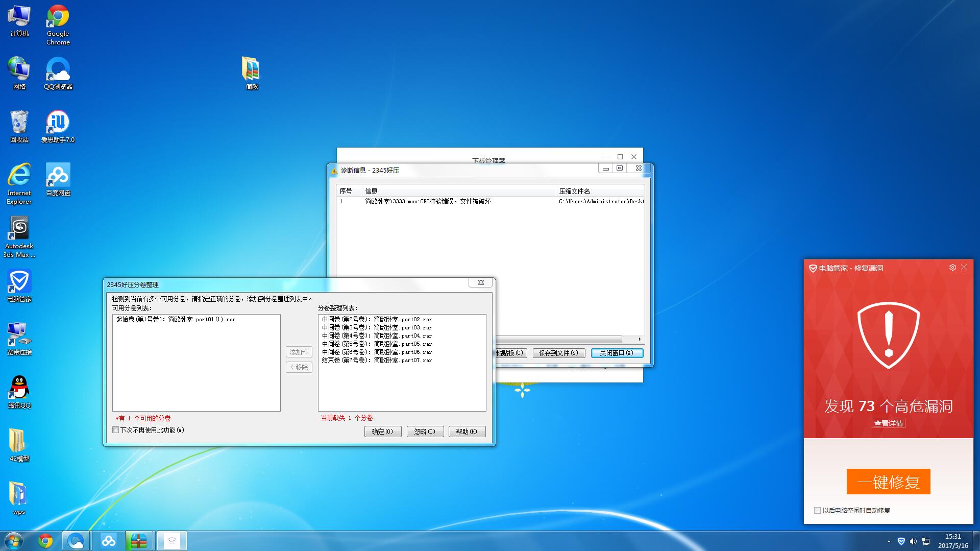Viewport: 980px width, 551px height.
Task: Select the wps folder icon
Action: (19, 498)
